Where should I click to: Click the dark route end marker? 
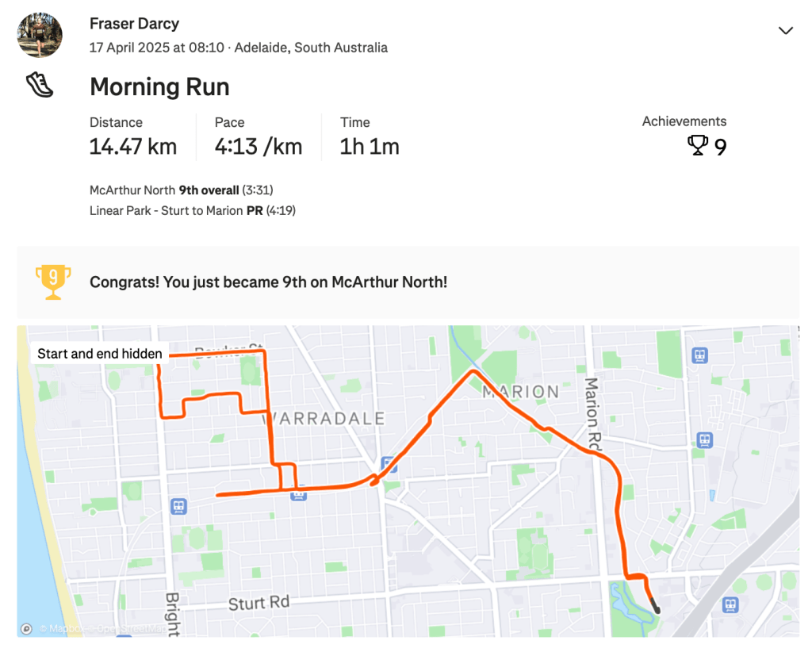[x=656, y=608]
